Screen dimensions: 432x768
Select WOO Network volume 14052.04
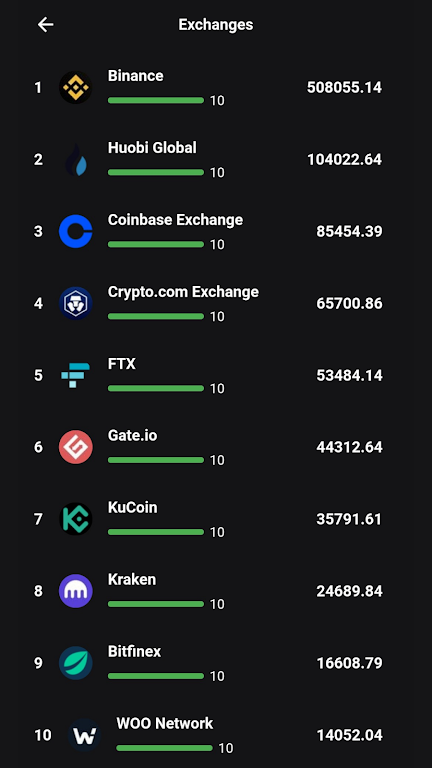[x=349, y=735]
